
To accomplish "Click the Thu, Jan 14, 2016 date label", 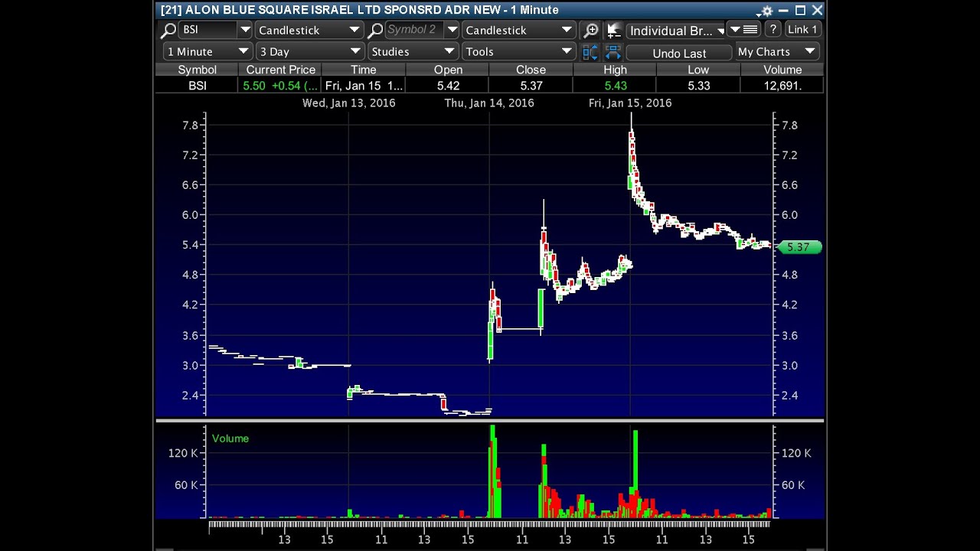I will coord(489,103).
